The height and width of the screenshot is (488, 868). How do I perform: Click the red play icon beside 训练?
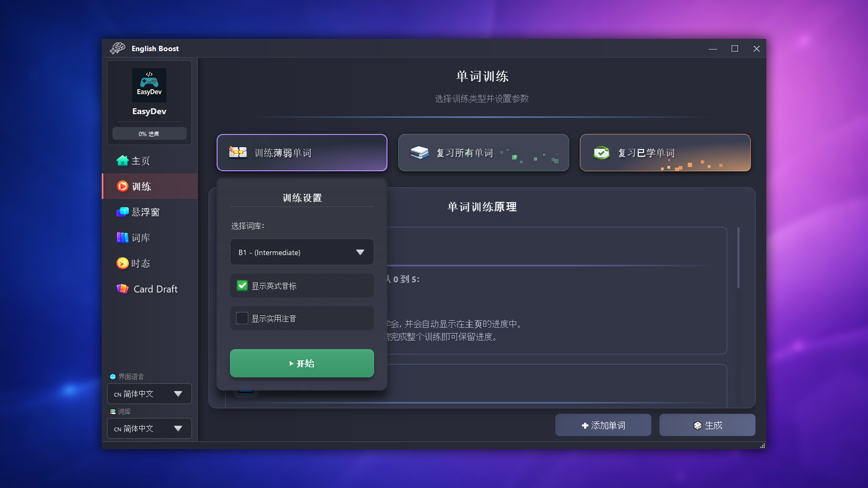(x=122, y=186)
